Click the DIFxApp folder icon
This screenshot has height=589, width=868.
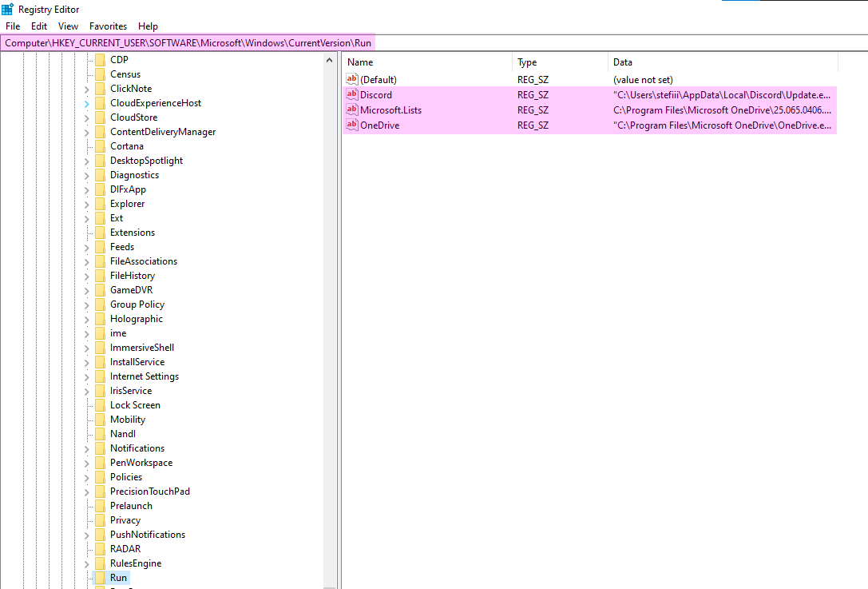click(x=100, y=189)
